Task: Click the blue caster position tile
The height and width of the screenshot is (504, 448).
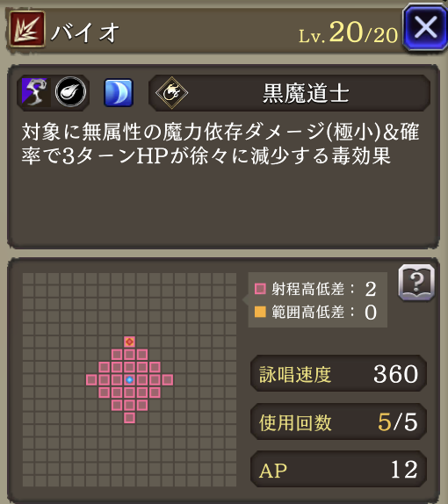Action: coord(130,380)
